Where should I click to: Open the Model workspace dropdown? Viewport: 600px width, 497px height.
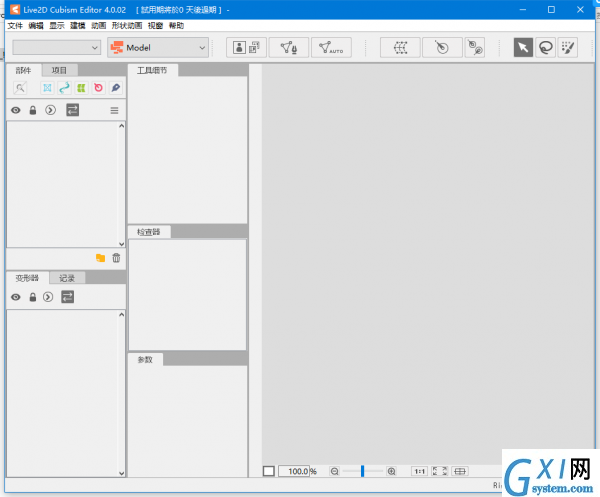(x=158, y=48)
